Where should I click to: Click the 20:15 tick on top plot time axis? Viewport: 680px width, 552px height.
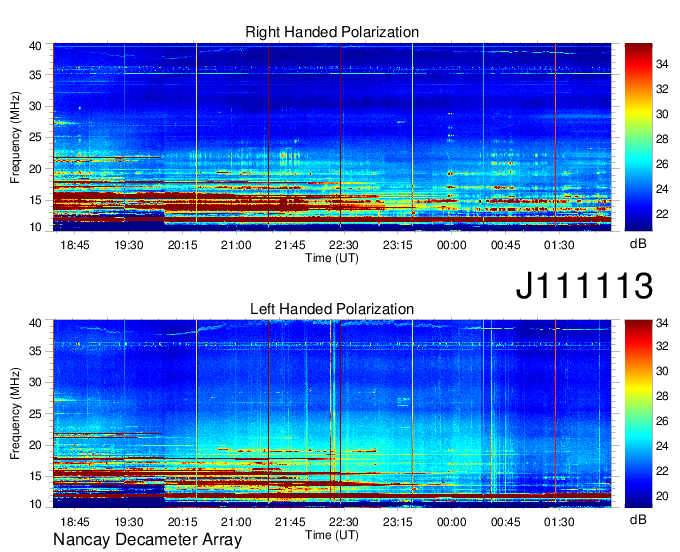(x=183, y=245)
